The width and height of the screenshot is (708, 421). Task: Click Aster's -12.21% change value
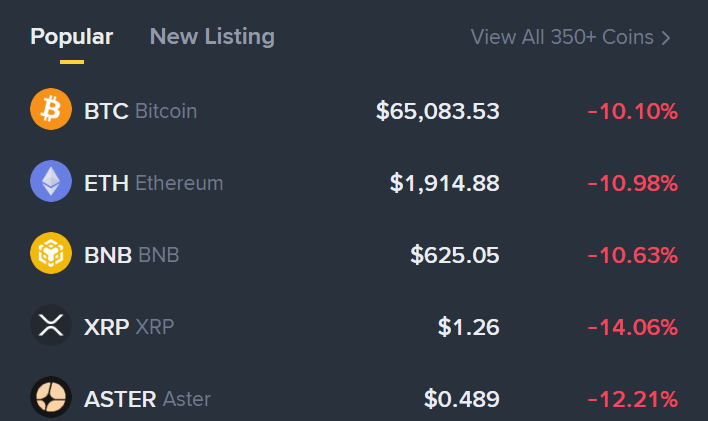tap(632, 399)
